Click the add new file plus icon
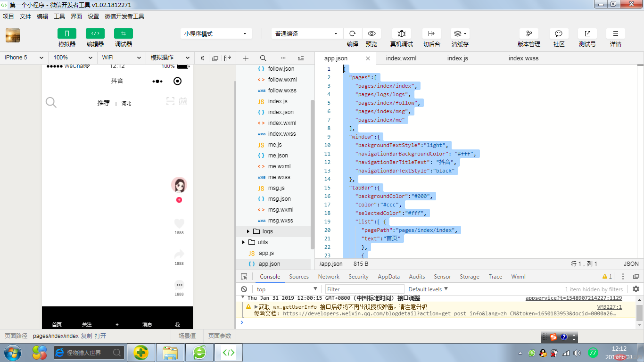Viewport: 644px width, 362px height. point(246,58)
